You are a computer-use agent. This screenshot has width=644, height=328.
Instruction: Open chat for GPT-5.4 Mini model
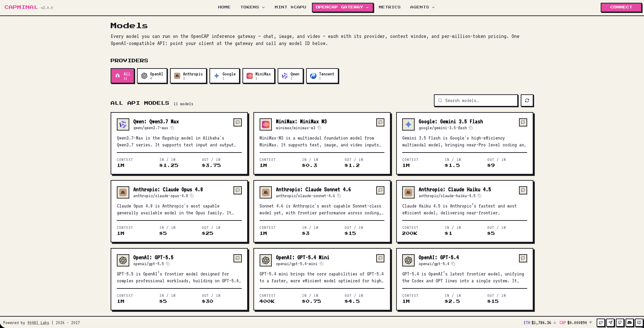380,258
